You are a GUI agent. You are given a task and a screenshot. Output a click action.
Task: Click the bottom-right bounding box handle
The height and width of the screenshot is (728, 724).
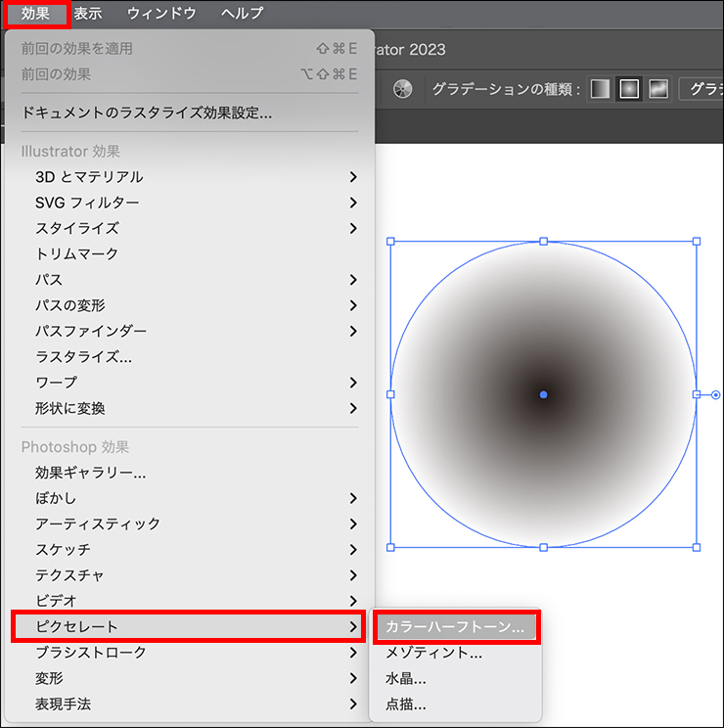coord(697,547)
